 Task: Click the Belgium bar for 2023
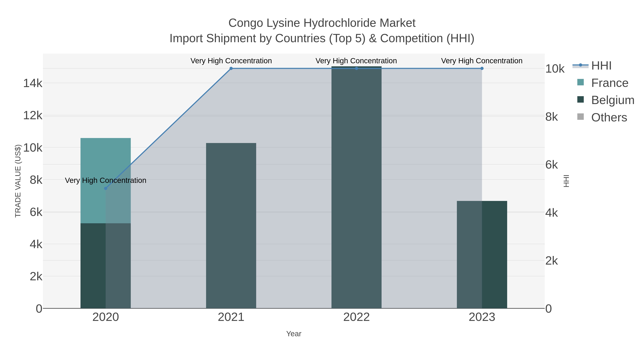click(482, 255)
